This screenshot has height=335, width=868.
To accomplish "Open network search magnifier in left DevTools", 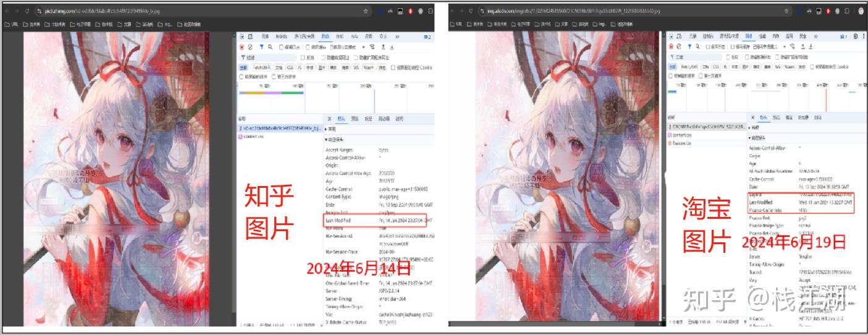I will pyautogui.click(x=270, y=47).
